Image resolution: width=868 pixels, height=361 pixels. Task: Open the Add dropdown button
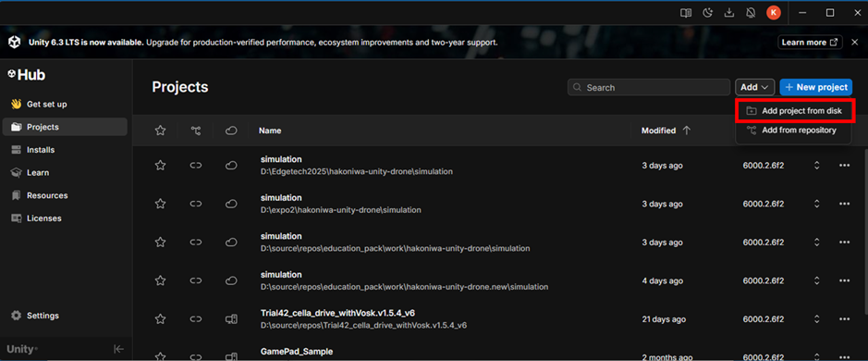tap(754, 87)
